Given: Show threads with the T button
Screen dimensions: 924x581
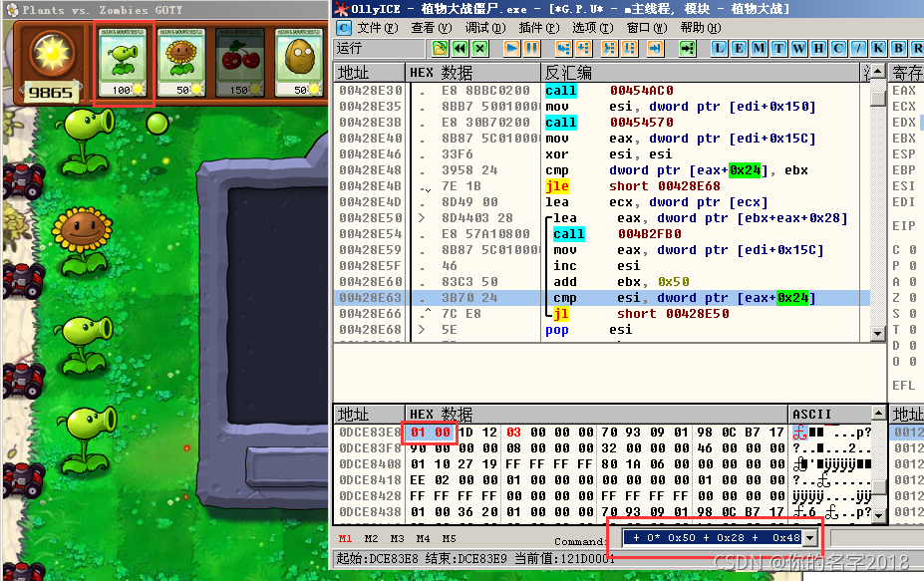Looking at the screenshot, I should pos(779,48).
